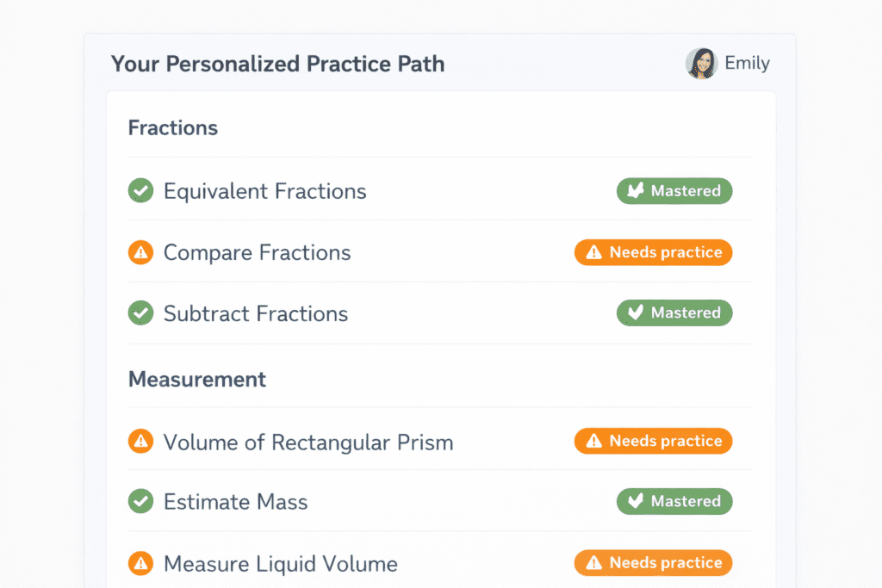Click green checkmark icon beside Estimate Mass
882x588 pixels.
tap(140, 501)
